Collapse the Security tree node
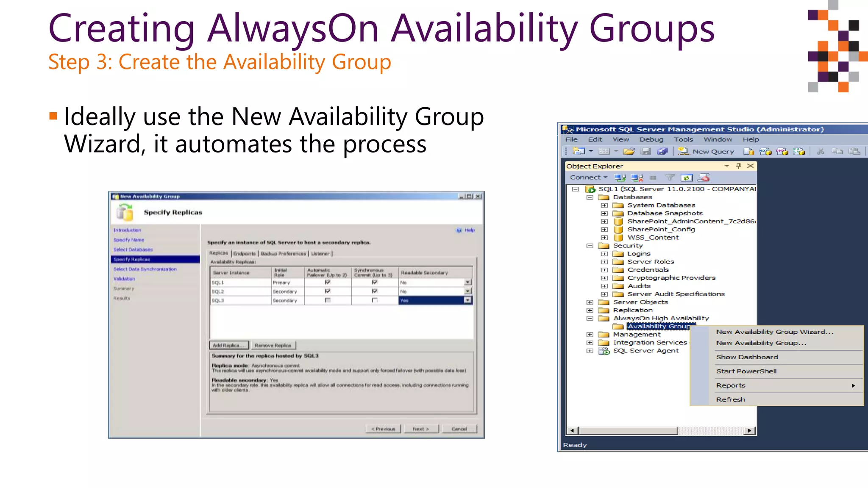868x488 pixels. (x=590, y=246)
